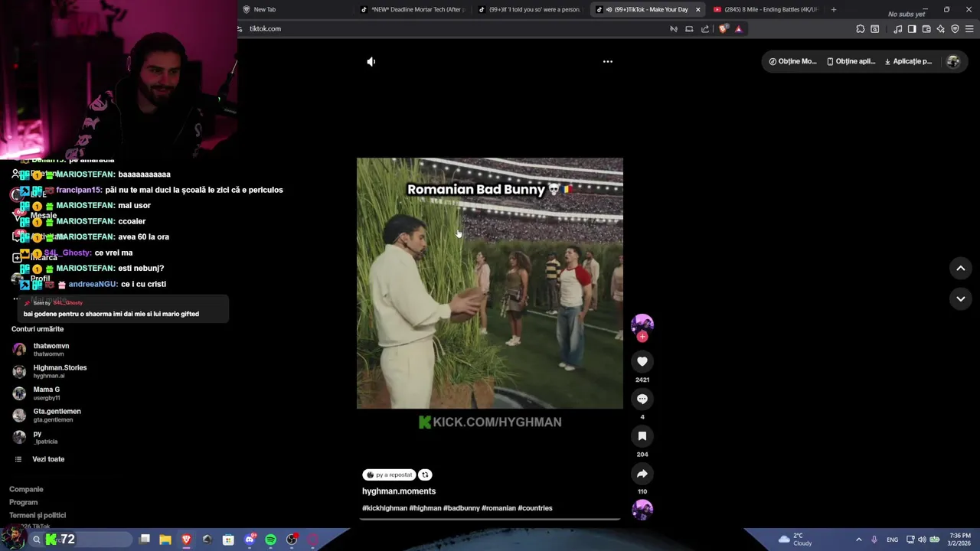Click the #countries hashtag
The height and width of the screenshot is (551, 980).
click(534, 508)
